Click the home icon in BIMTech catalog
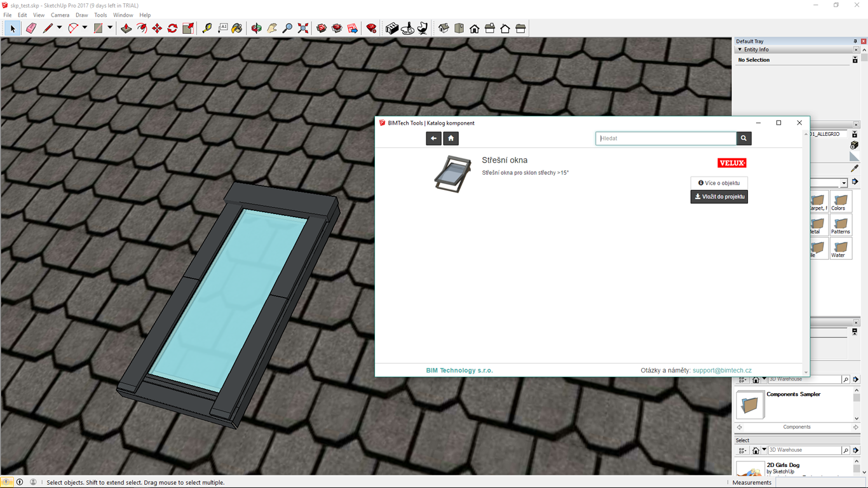The image size is (868, 488). point(451,139)
